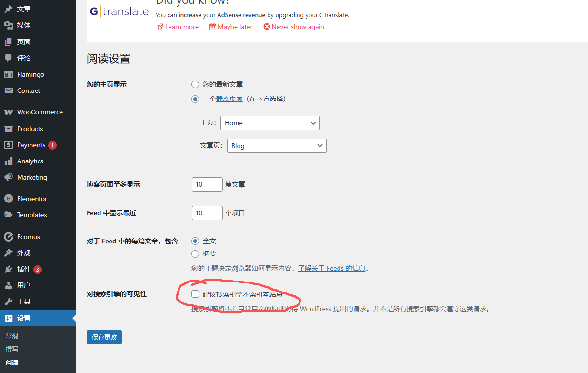588x373 pixels.
Task: Click the 博客页面至多显示 number field
Action: (207, 184)
